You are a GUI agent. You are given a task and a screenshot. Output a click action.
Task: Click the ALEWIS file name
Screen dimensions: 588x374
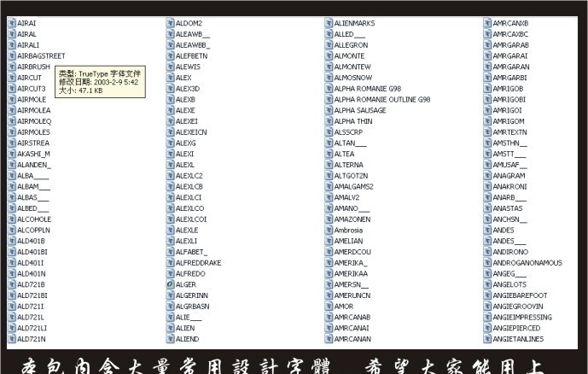188,67
